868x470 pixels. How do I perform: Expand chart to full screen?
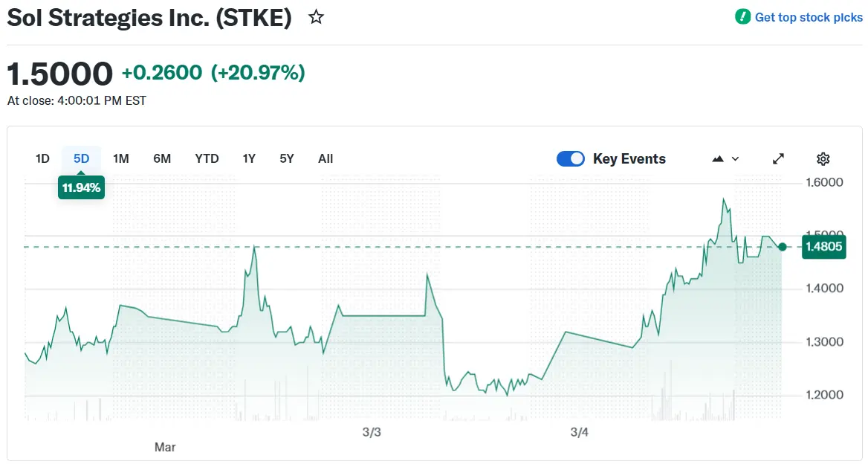coord(778,158)
